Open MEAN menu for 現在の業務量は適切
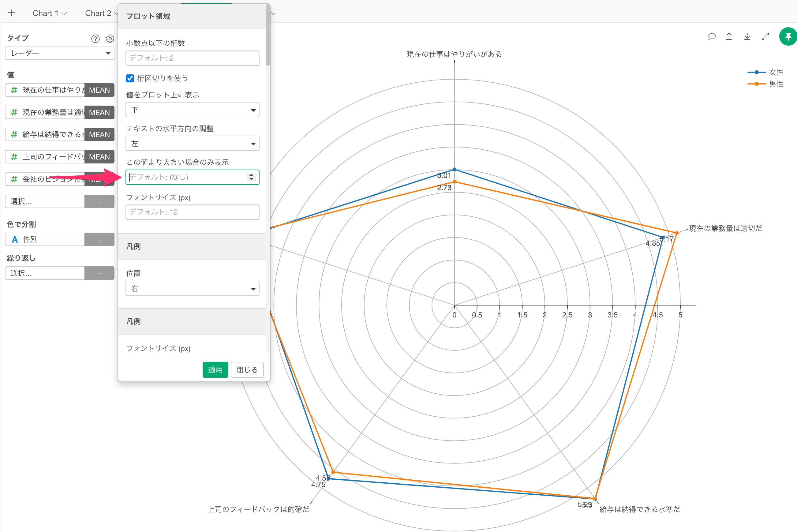The height and width of the screenshot is (532, 797). coord(99,112)
